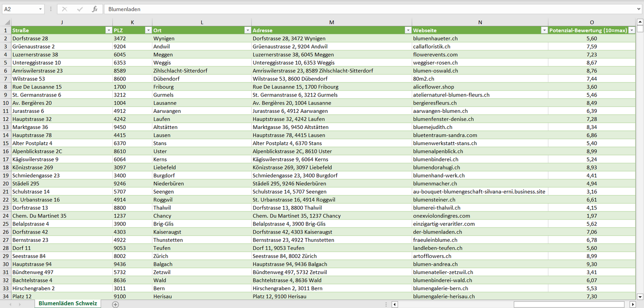The image size is (644, 308).
Task: Click the Select All corner triangle
Action: coord(7,22)
